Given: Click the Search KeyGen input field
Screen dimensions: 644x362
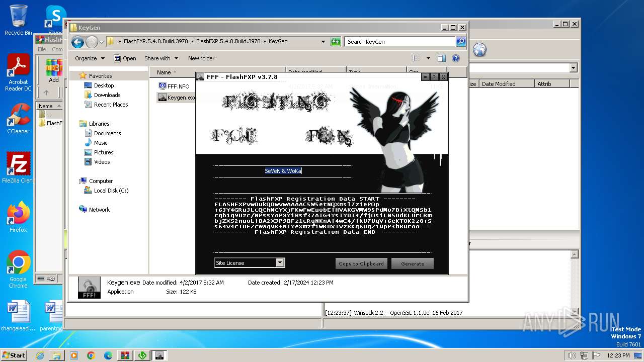Looking at the screenshot, I should [400, 42].
